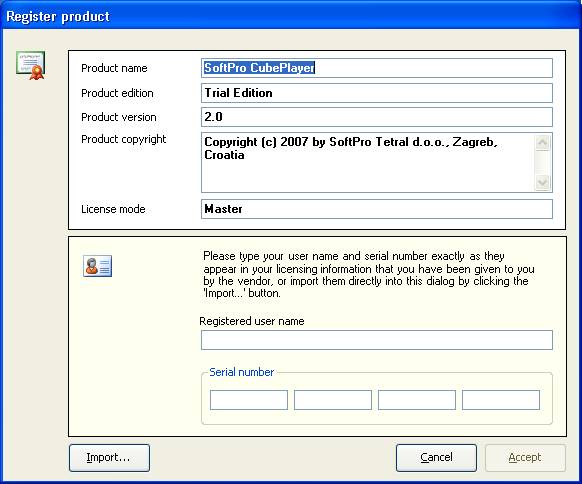Click the first serial number box
This screenshot has height=484, width=582.
(249, 400)
